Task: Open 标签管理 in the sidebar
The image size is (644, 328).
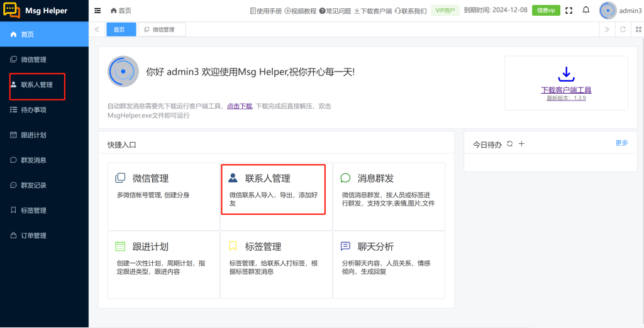Action: tap(45, 210)
